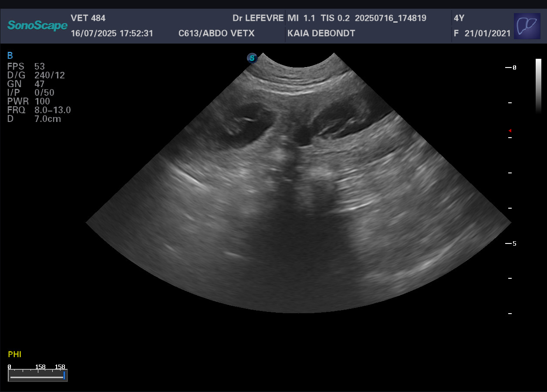Click the MI 1.1 indicator
547x392 pixels.
click(x=301, y=18)
